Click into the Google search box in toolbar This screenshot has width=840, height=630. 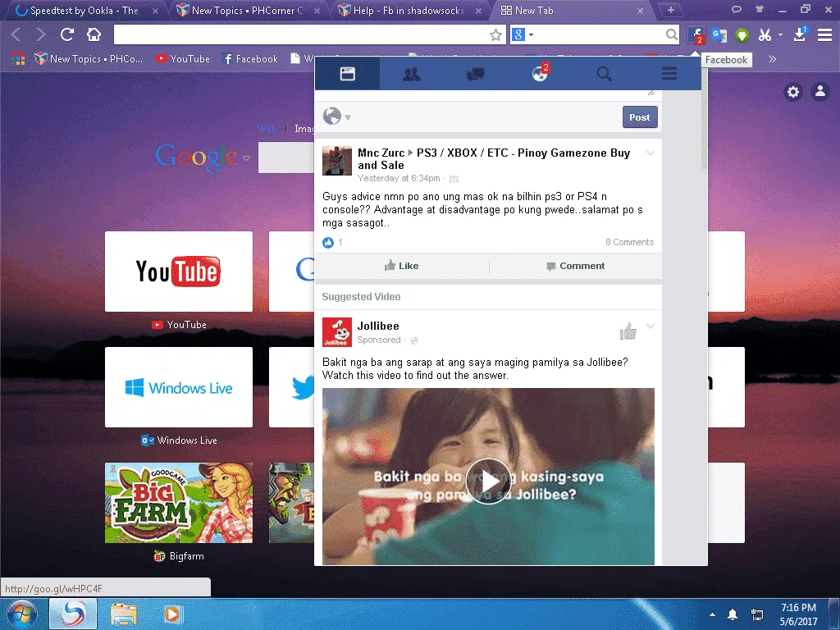(598, 34)
